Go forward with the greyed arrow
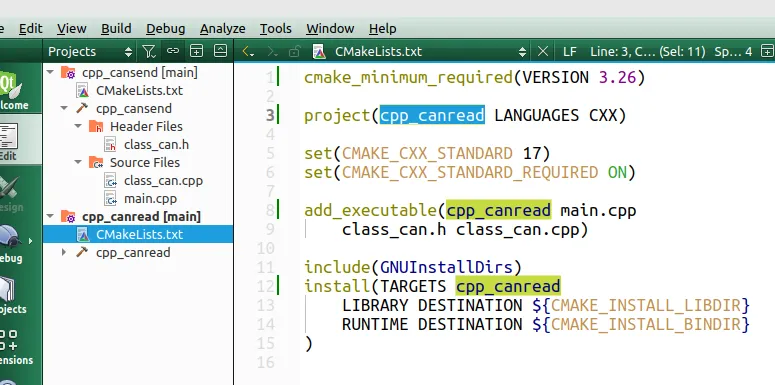The image size is (775, 385). click(x=272, y=51)
